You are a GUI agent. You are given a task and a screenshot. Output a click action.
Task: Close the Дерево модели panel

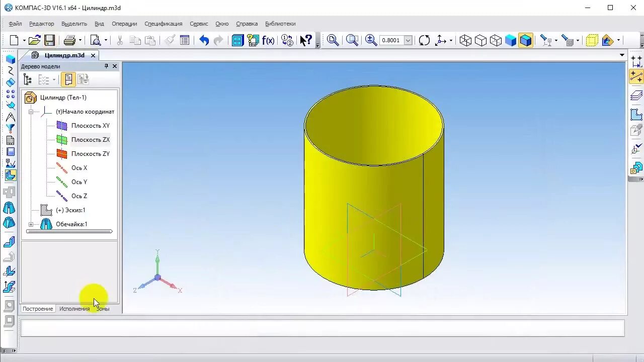[115, 66]
